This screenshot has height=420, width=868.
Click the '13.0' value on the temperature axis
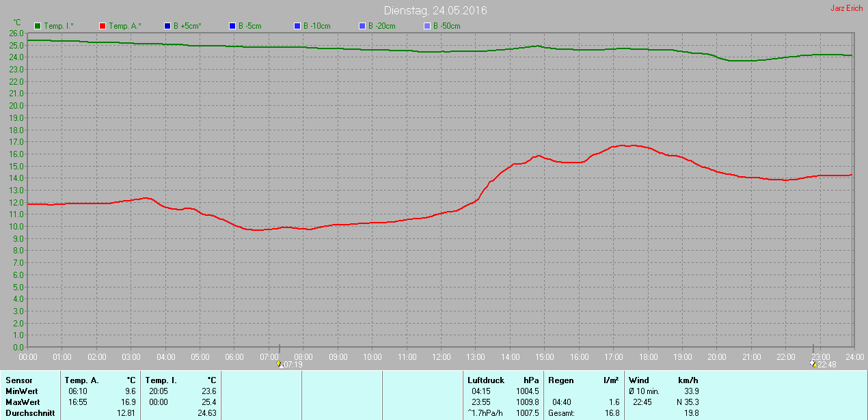pyautogui.click(x=17, y=190)
